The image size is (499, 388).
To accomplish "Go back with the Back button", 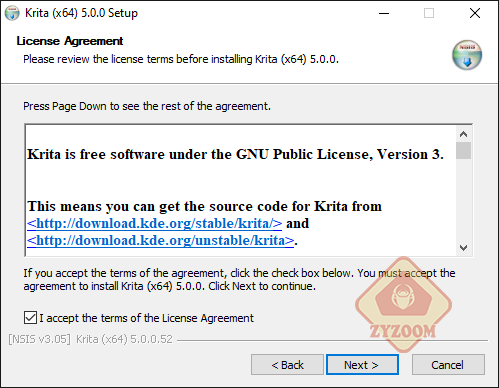I will point(287,365).
